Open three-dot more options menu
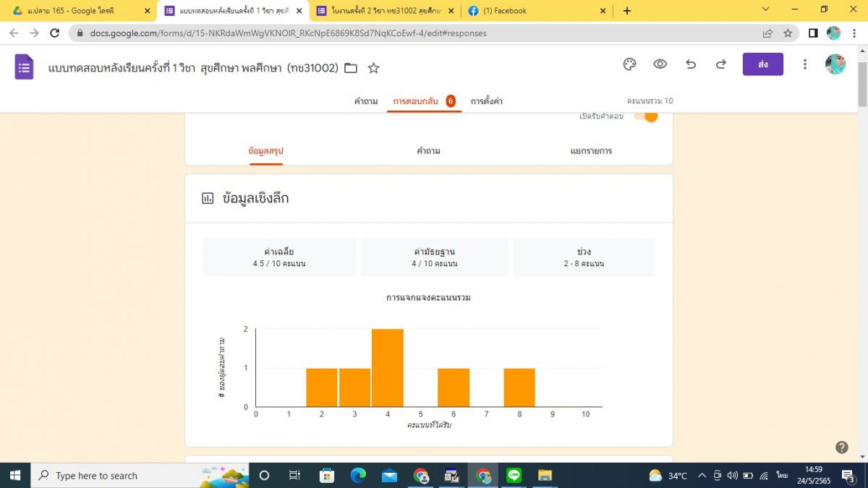 (x=804, y=64)
